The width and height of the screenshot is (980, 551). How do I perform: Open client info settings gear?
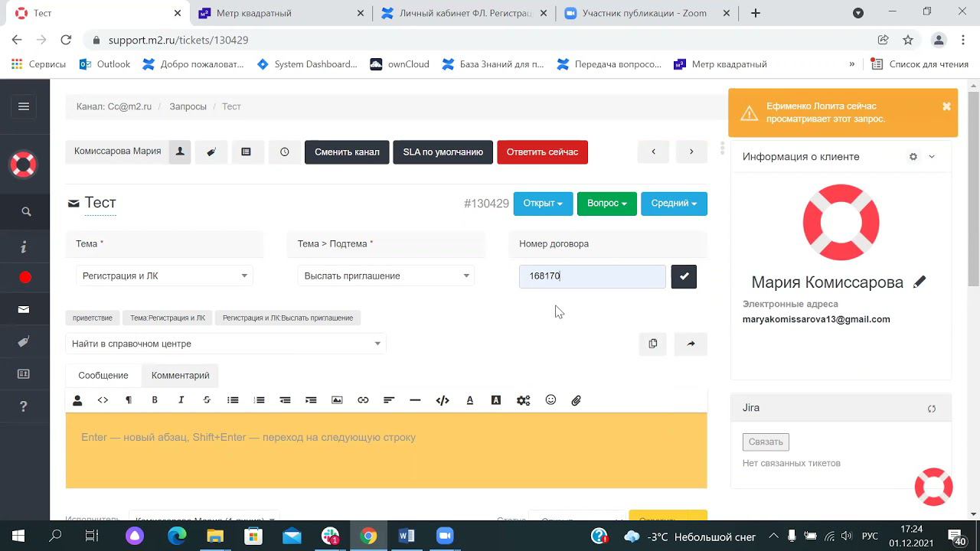(x=913, y=157)
